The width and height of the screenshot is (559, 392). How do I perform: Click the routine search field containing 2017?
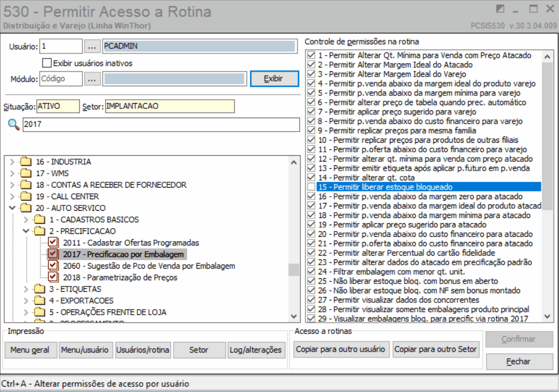(161, 124)
